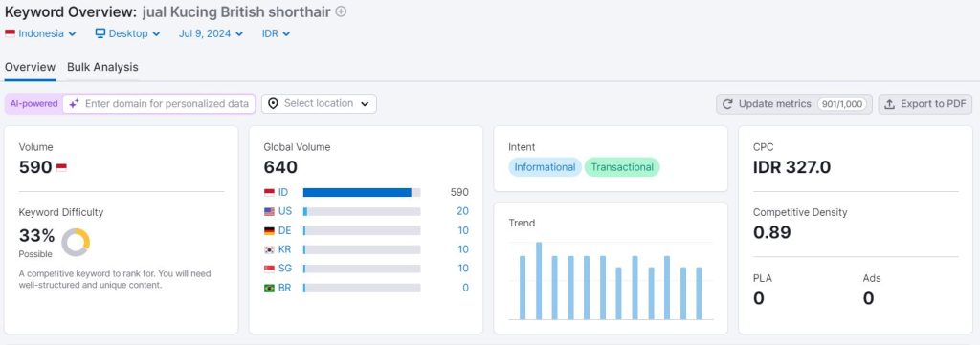
Task: Click the German flag icon in Global Volume
Action: pyautogui.click(x=269, y=231)
